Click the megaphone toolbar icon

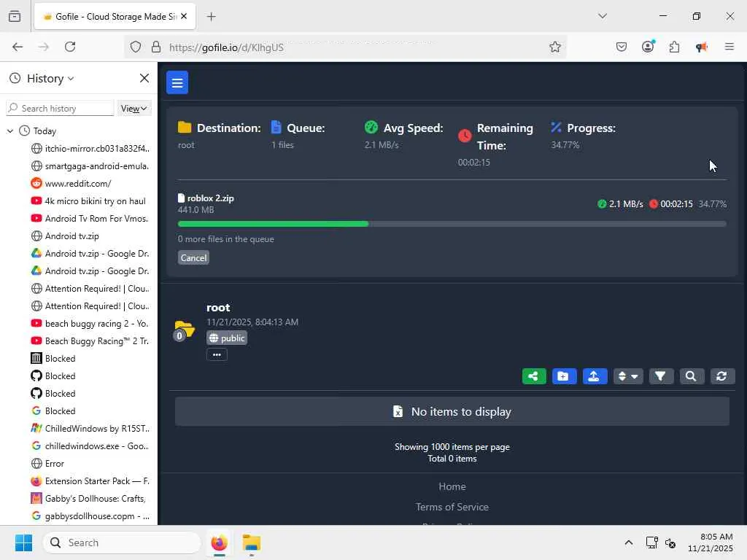tap(701, 47)
